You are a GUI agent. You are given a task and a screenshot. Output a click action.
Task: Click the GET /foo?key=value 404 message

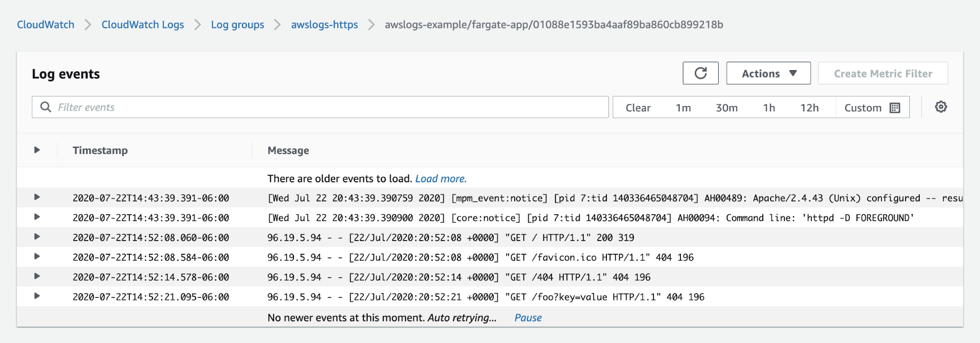click(x=486, y=297)
